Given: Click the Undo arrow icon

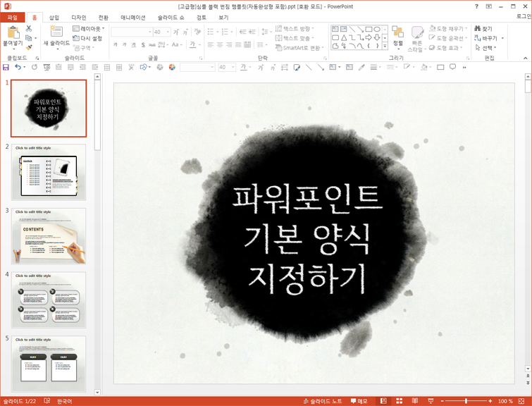Looking at the screenshot, I should click(x=18, y=67).
